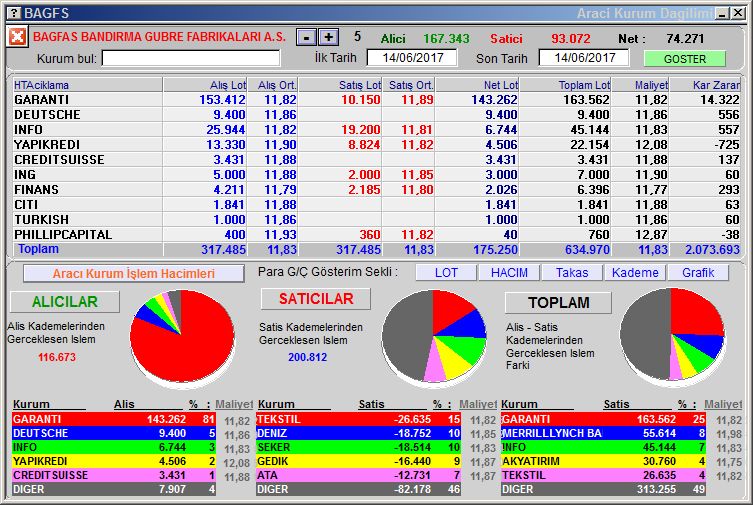The height and width of the screenshot is (505, 753).
Task: Increase count with the plus button
Action: coord(328,37)
